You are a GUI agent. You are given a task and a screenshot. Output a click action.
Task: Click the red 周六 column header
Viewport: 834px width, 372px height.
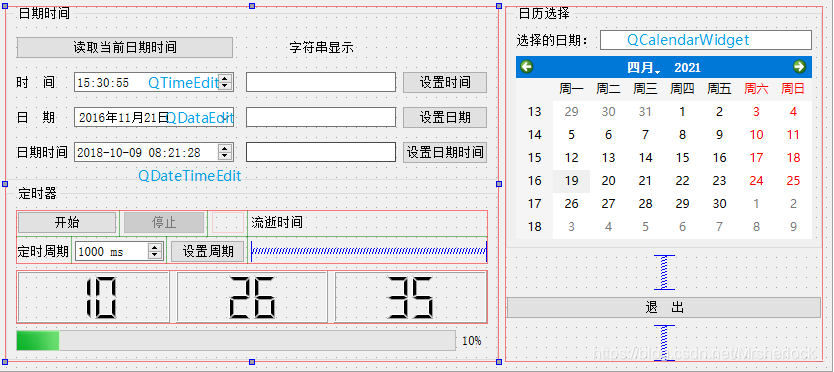click(756, 89)
